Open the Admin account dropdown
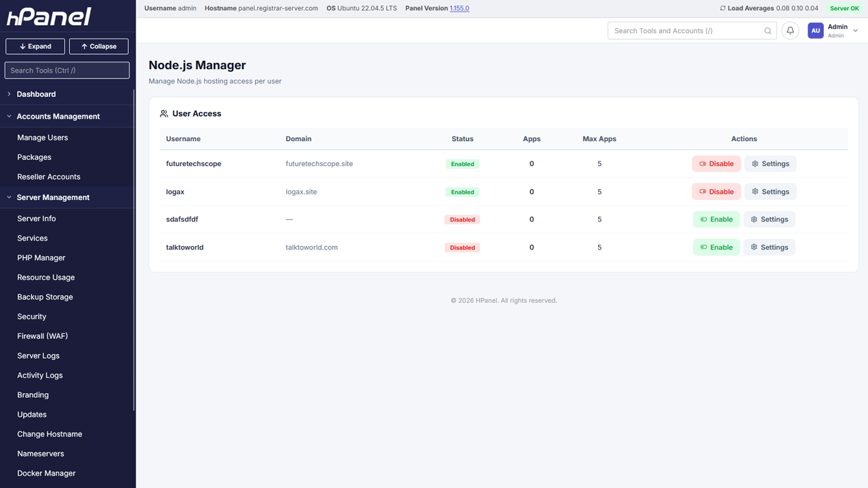Viewport: 868px width, 488px height. [x=833, y=30]
